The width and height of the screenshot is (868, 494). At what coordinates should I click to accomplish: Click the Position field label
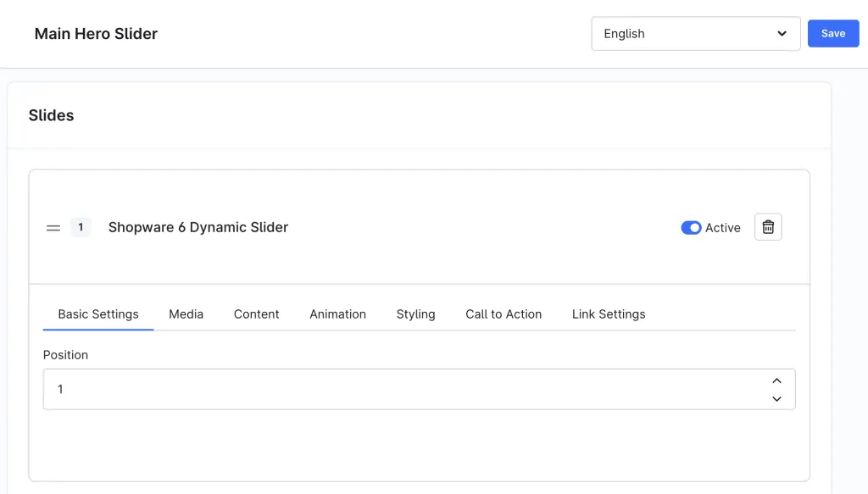[65, 355]
